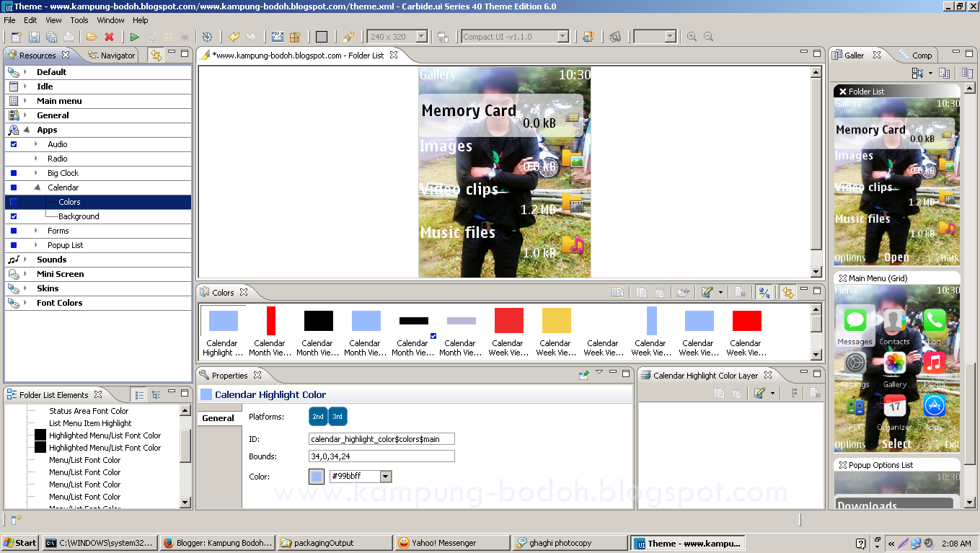Click the hierarchy view icon in Folder List Elements
This screenshot has width=980, height=553.
click(x=156, y=394)
